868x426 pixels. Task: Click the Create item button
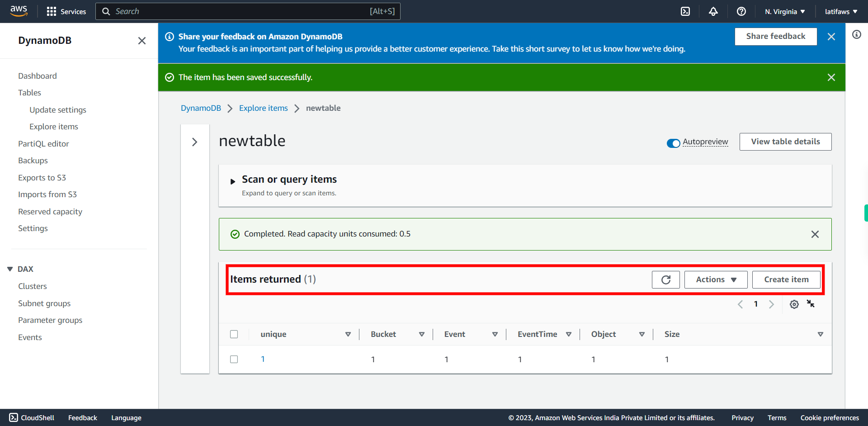click(x=786, y=279)
